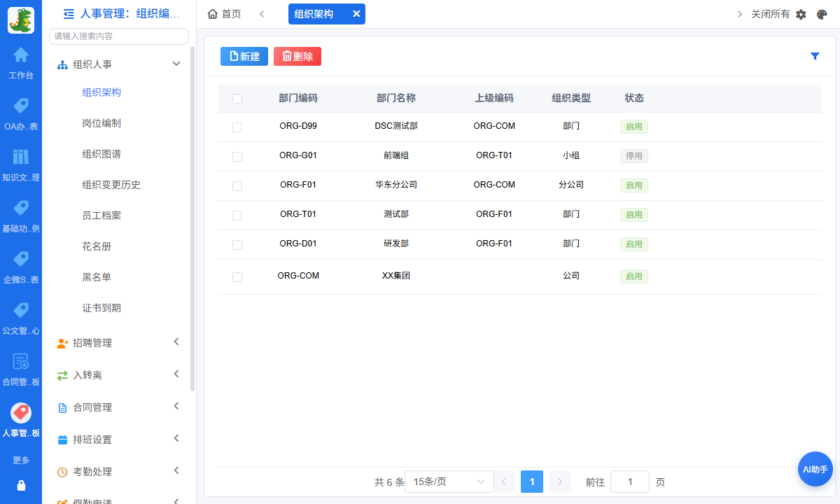Click the next page arrow
Viewport: 840px width, 504px height.
tap(560, 482)
